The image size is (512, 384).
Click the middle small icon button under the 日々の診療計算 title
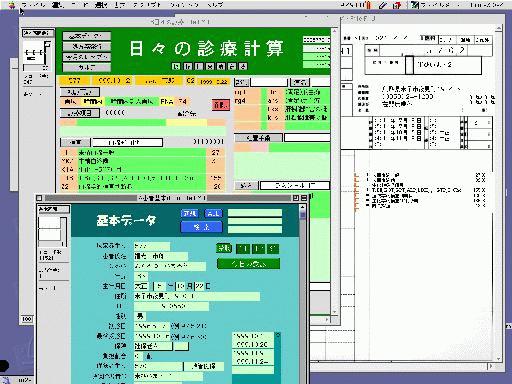coord(210,66)
